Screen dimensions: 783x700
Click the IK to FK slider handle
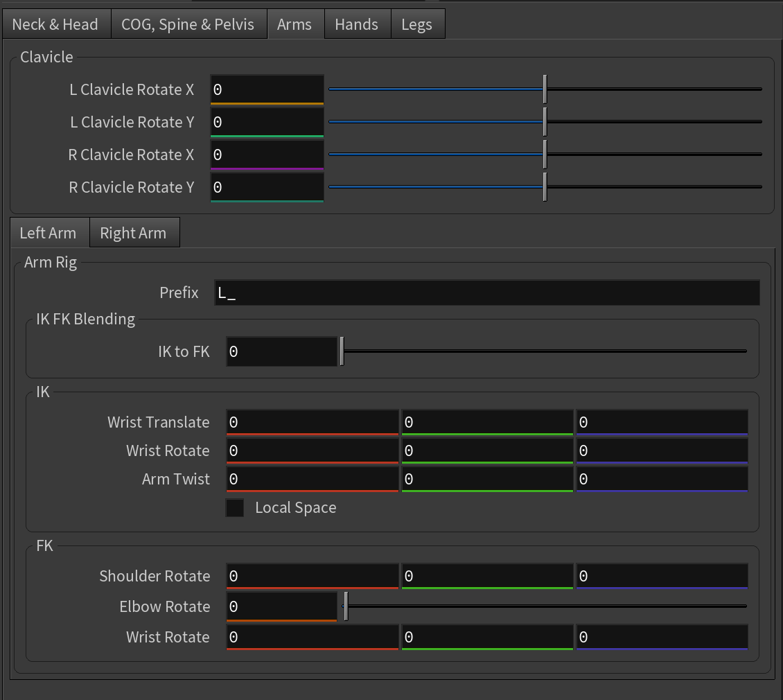click(x=342, y=351)
